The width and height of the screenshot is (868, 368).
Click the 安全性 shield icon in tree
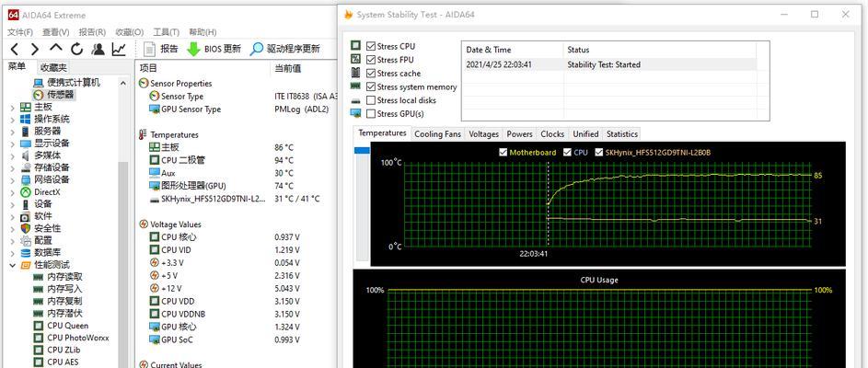coord(26,228)
